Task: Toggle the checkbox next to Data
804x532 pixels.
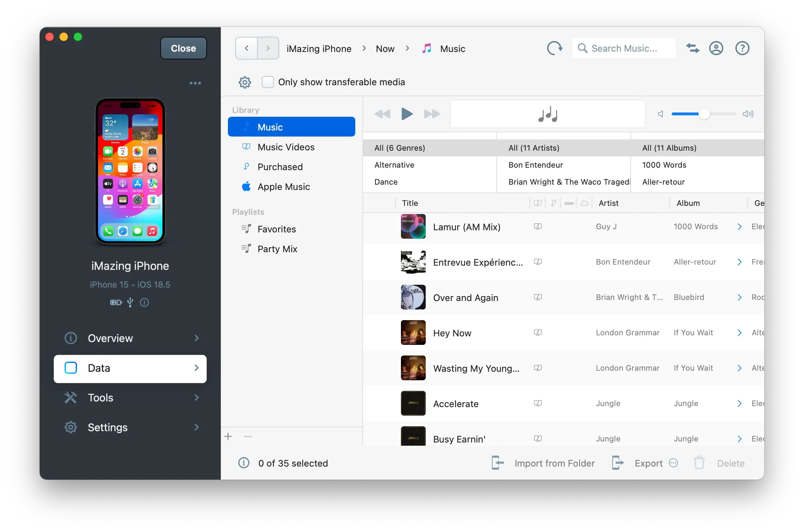Action: (71, 368)
